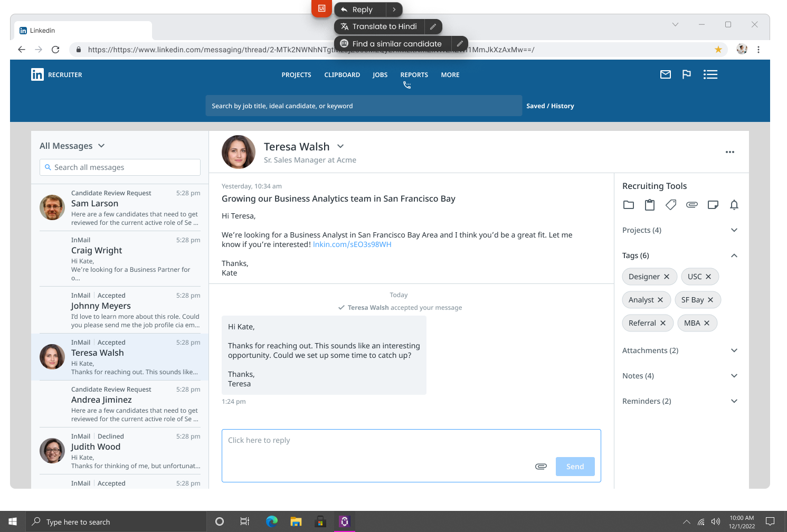Open the mail inbox icon in Recruiter header
787x532 pixels.
(666, 74)
